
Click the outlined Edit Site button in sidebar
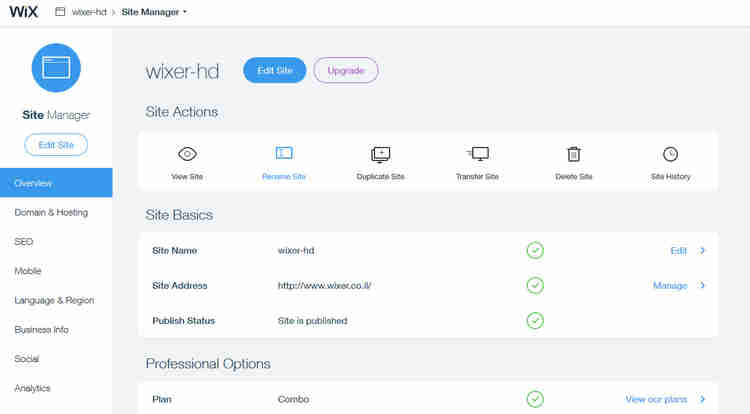point(56,145)
